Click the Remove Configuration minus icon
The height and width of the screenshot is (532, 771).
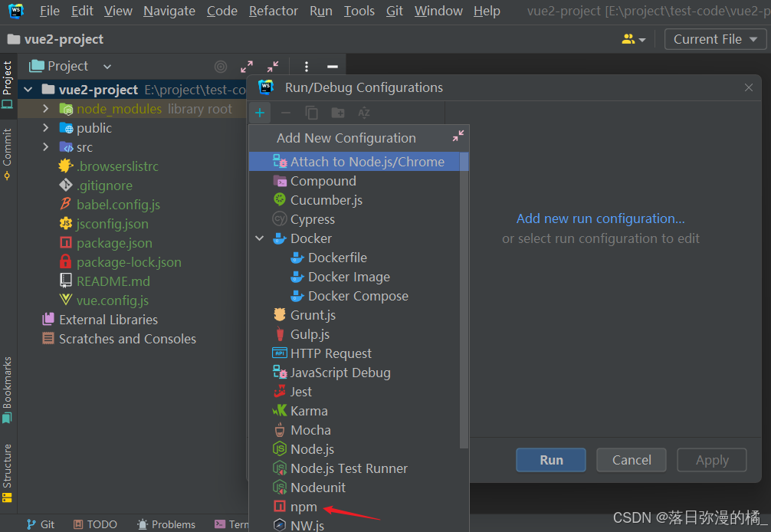click(x=286, y=113)
